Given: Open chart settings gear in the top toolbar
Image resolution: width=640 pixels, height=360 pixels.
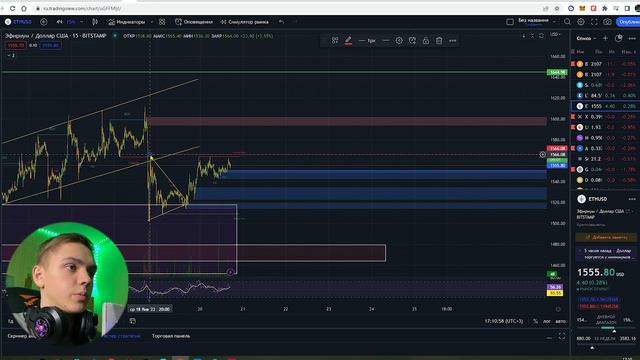Looking at the screenshot, I should click(581, 22).
